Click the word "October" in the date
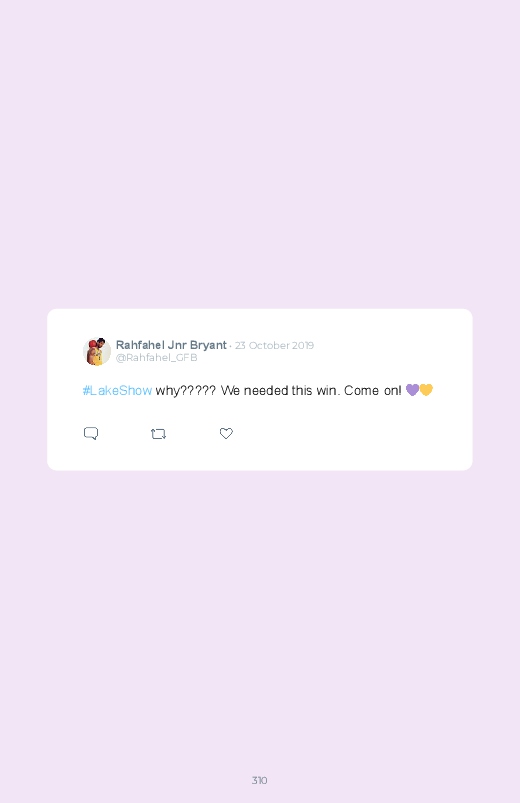The width and height of the screenshot is (520, 803). click(269, 346)
